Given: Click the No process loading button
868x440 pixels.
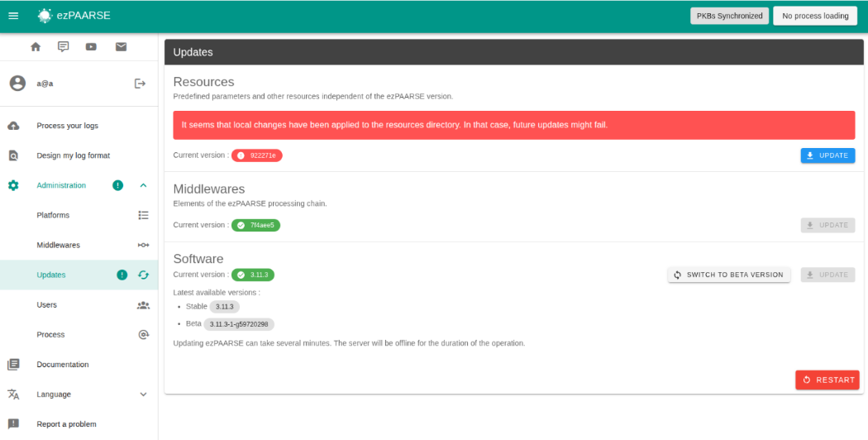Looking at the screenshot, I should coord(815,16).
